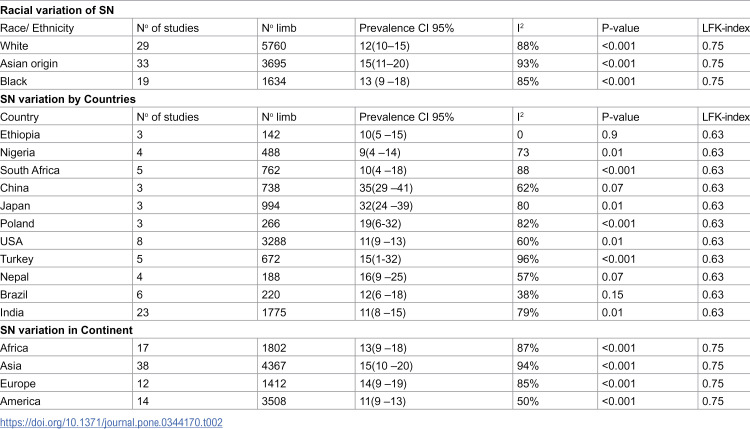Screen dimensions: 750x429
Task: Click Japan limb count 994
Action: (271, 206)
